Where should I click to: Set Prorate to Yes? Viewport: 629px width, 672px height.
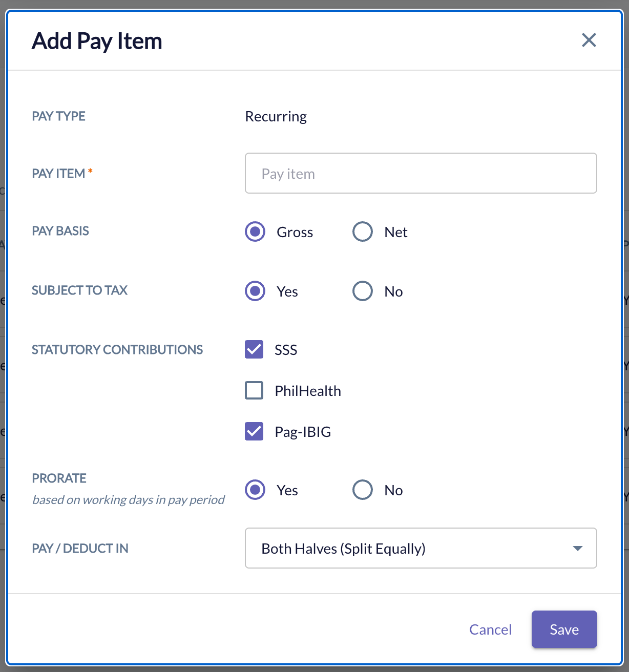click(x=255, y=490)
